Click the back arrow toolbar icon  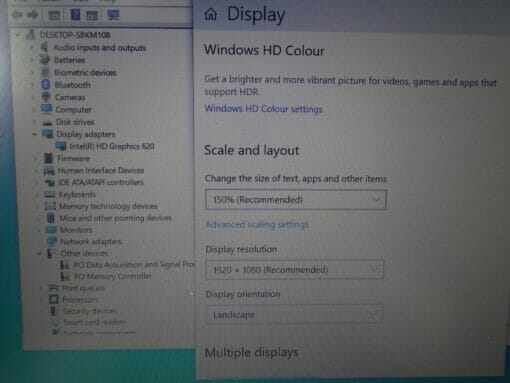click(17, 15)
